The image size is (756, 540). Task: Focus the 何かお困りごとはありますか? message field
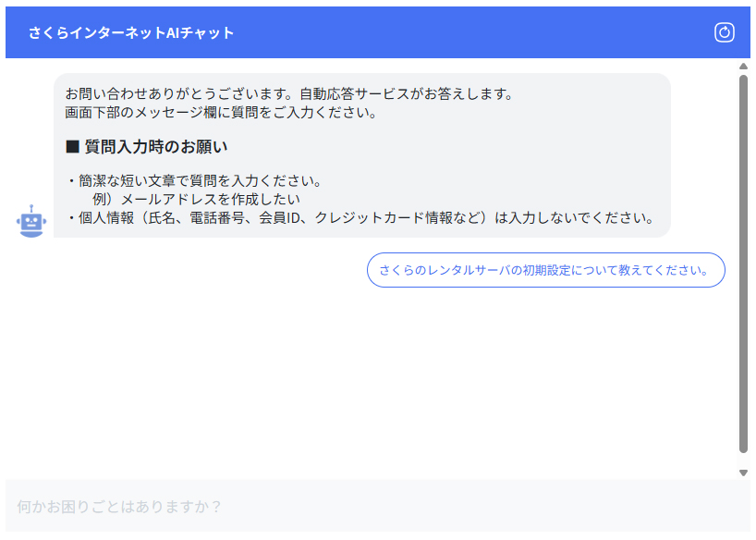pos(378,506)
